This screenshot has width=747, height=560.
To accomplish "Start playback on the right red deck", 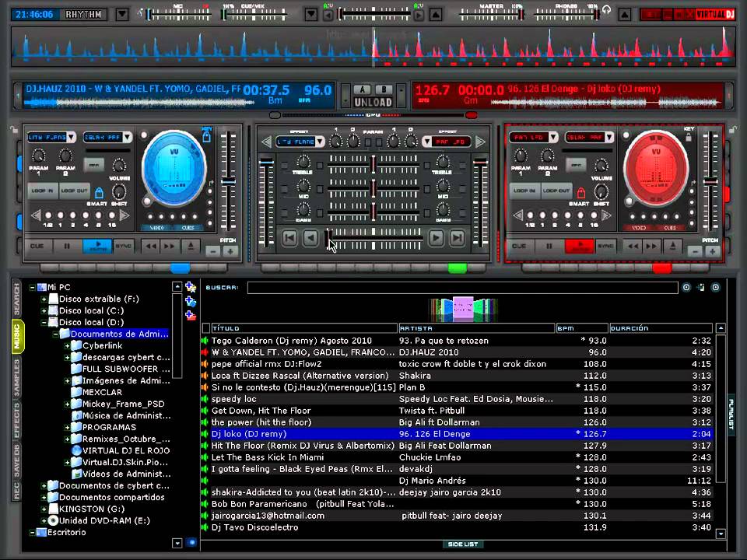I will pos(579,247).
